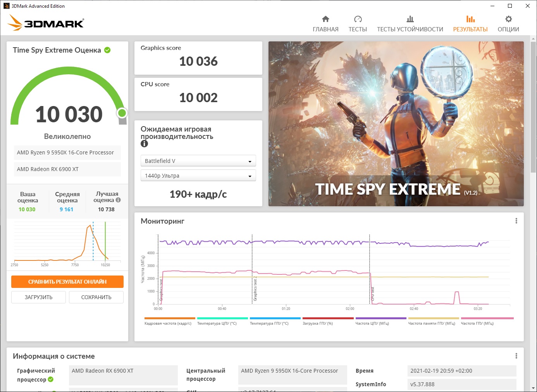Click СРАВНИТЬ РЕЗУЛЬТАТ ОНЛАЙН button
The image size is (537, 392).
click(x=67, y=282)
